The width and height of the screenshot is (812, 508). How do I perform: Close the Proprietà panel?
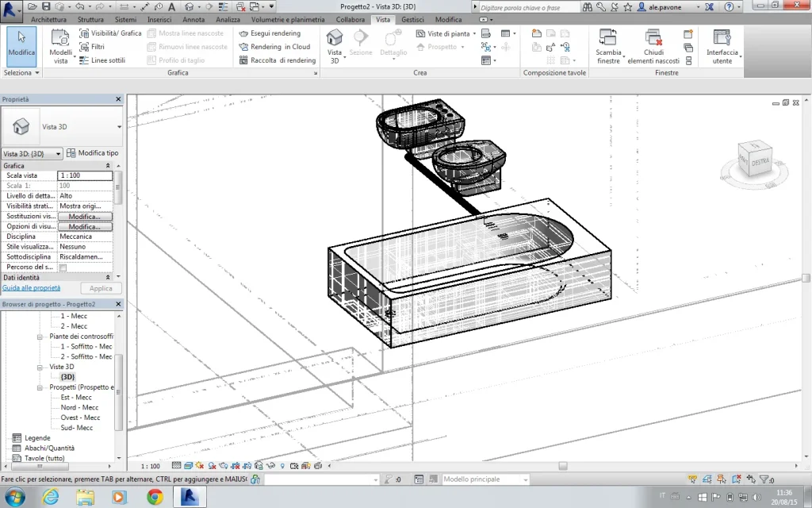point(118,99)
